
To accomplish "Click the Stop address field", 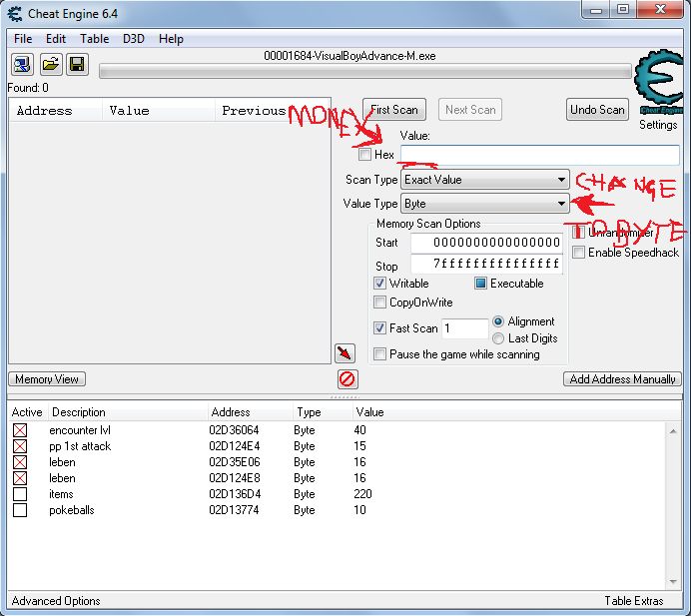I will 487,264.
